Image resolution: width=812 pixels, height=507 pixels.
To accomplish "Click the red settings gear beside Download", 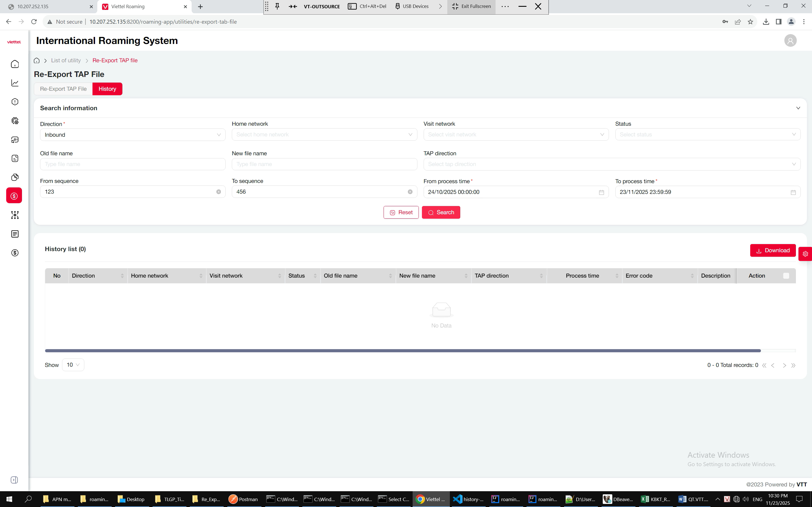I will click(x=805, y=254).
